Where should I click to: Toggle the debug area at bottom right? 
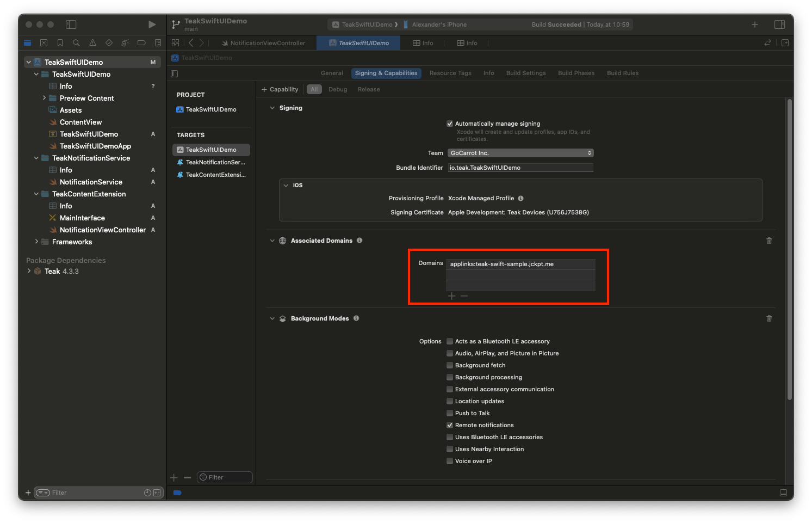[783, 493]
